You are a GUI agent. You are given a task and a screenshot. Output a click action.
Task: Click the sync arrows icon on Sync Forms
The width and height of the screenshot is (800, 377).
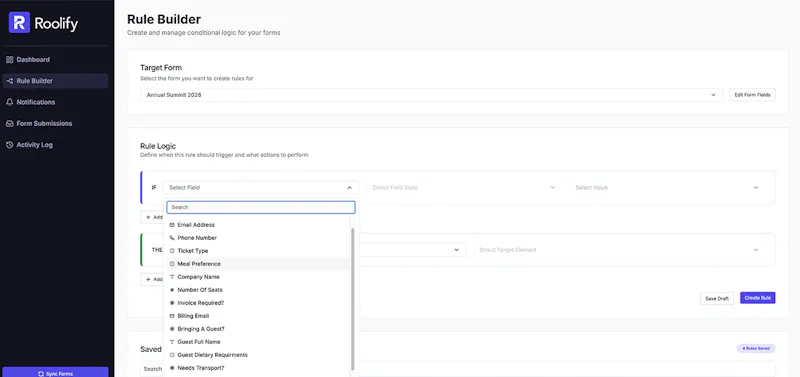41,374
